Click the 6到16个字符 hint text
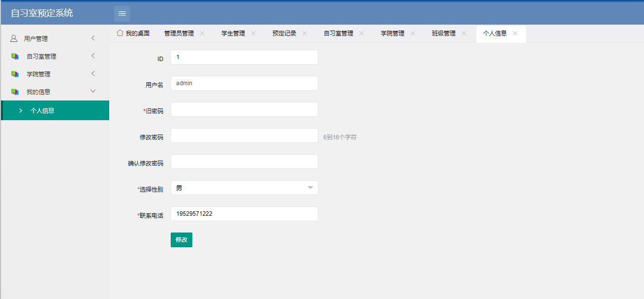Image resolution: width=644 pixels, height=299 pixels. (340, 137)
